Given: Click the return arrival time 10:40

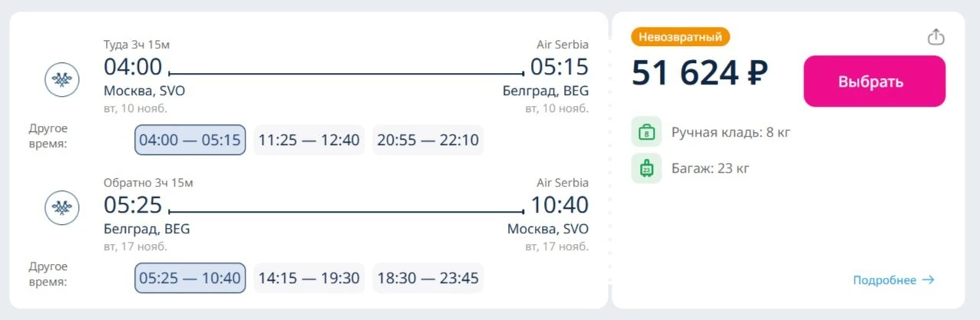Looking at the screenshot, I should [559, 205].
